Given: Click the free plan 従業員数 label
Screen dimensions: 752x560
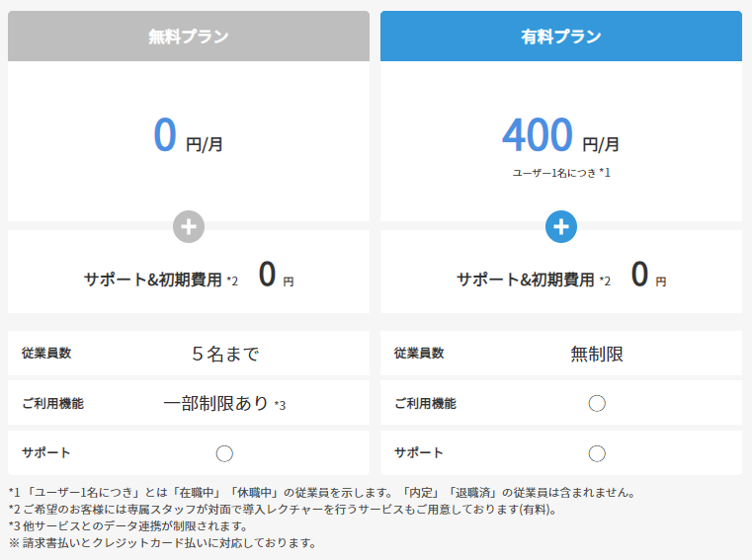Looking at the screenshot, I should tap(46, 354).
